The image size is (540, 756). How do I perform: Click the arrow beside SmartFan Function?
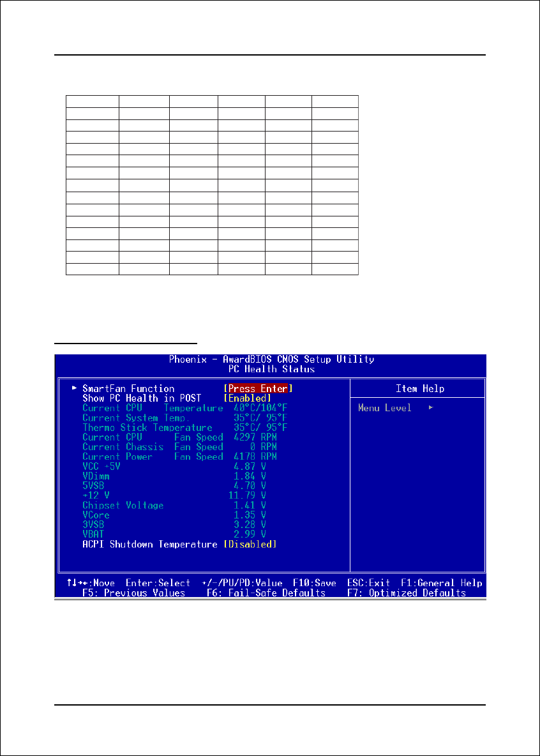click(75, 388)
